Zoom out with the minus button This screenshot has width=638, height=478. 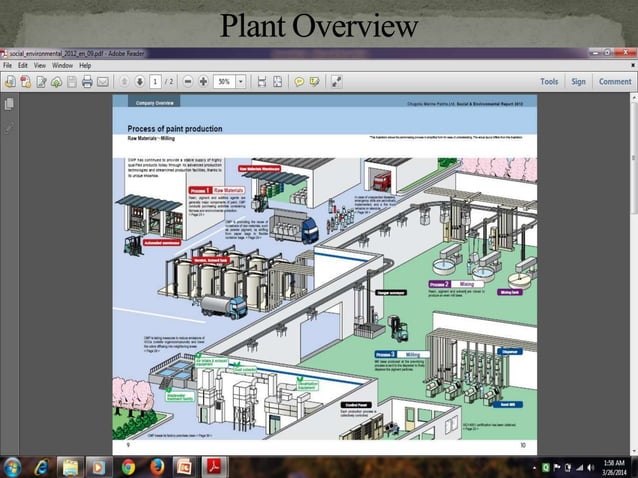point(186,81)
